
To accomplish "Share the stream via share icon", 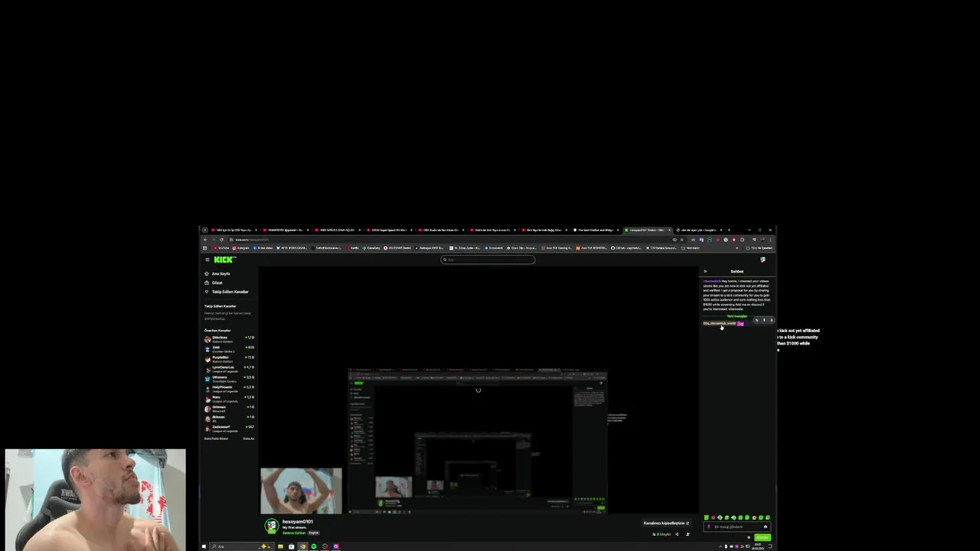I will pos(677,534).
